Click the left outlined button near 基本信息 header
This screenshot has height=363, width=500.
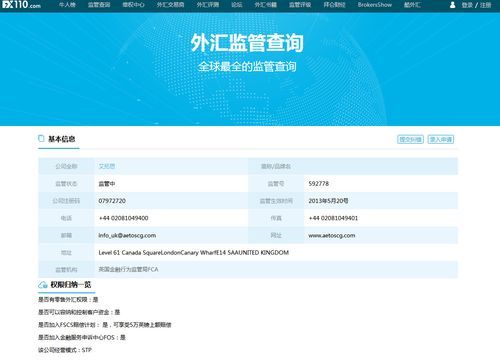(410, 139)
